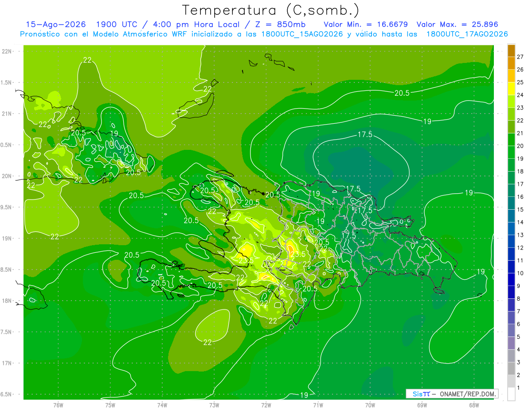Image resolution: width=532 pixels, height=411 pixels.
Task: Click the color scale label '13'
Action: point(520,235)
